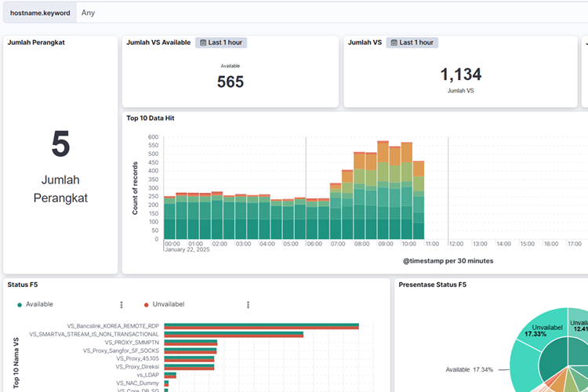Image resolution: width=588 pixels, height=392 pixels.
Task: Open options menu for Unvailabel legend item
Action: tap(248, 305)
